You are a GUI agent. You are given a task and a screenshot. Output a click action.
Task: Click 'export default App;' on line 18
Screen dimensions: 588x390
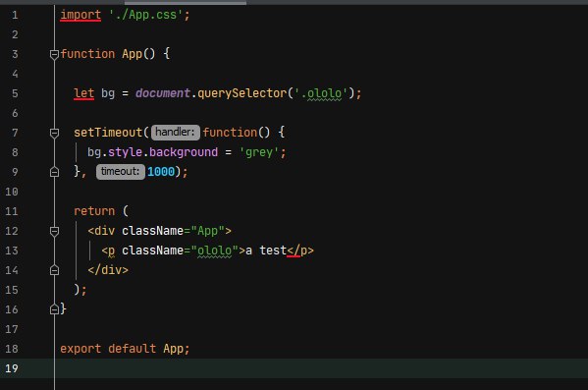click(x=125, y=349)
